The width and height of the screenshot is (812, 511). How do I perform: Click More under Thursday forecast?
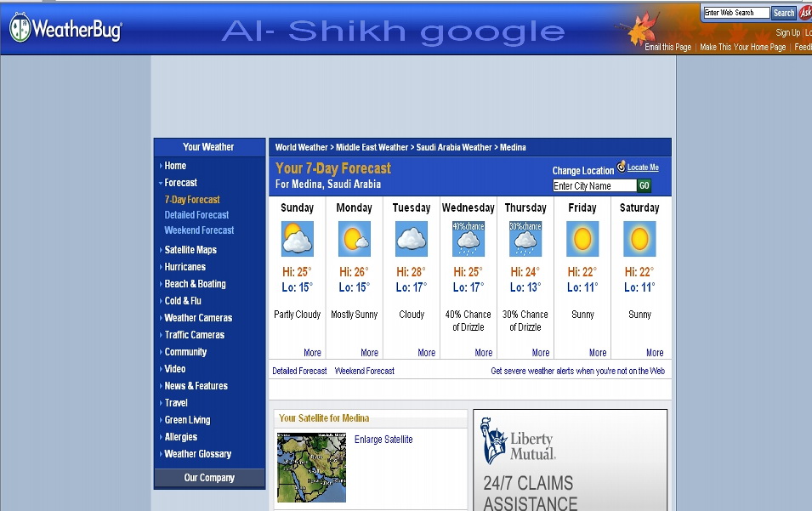point(541,353)
